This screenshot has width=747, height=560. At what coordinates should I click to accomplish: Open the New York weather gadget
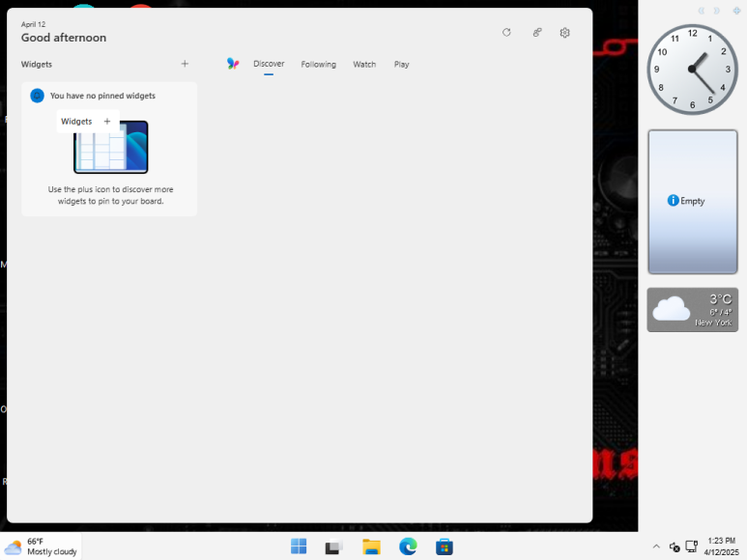tap(693, 310)
